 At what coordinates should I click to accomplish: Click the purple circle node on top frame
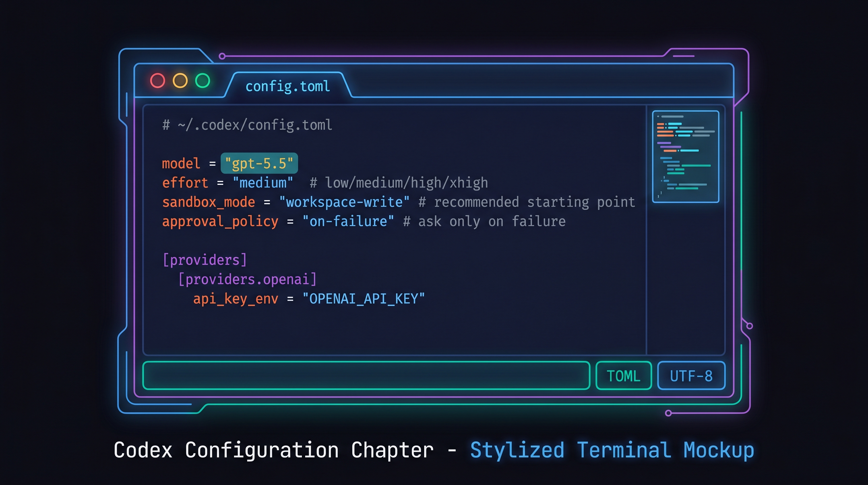pos(222,56)
